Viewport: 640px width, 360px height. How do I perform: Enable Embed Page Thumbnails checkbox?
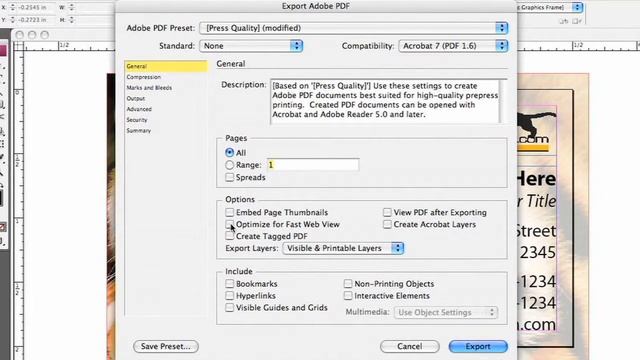point(229,212)
